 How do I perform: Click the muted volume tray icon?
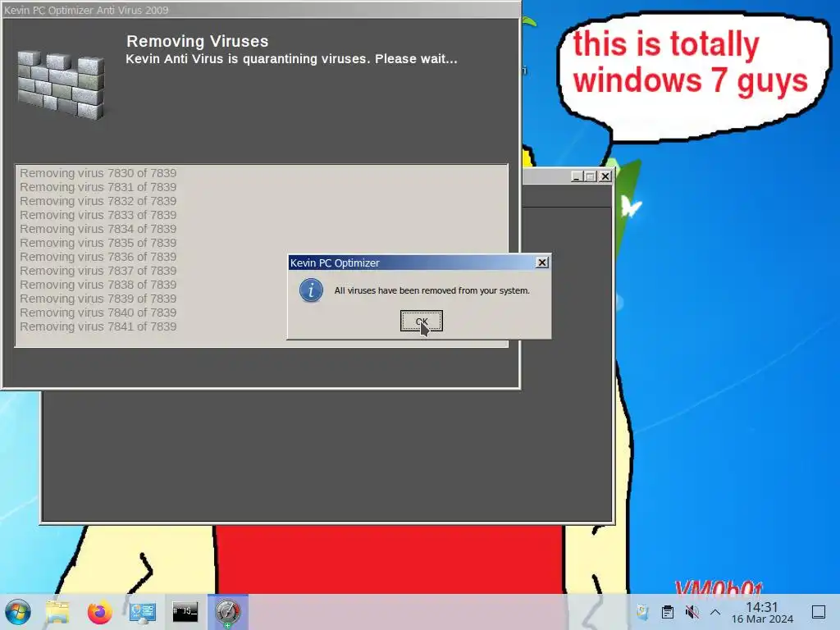coord(692,612)
